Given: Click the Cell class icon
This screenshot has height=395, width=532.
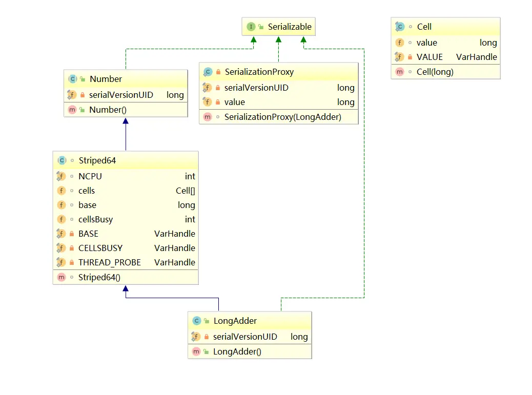Looking at the screenshot, I should (400, 27).
